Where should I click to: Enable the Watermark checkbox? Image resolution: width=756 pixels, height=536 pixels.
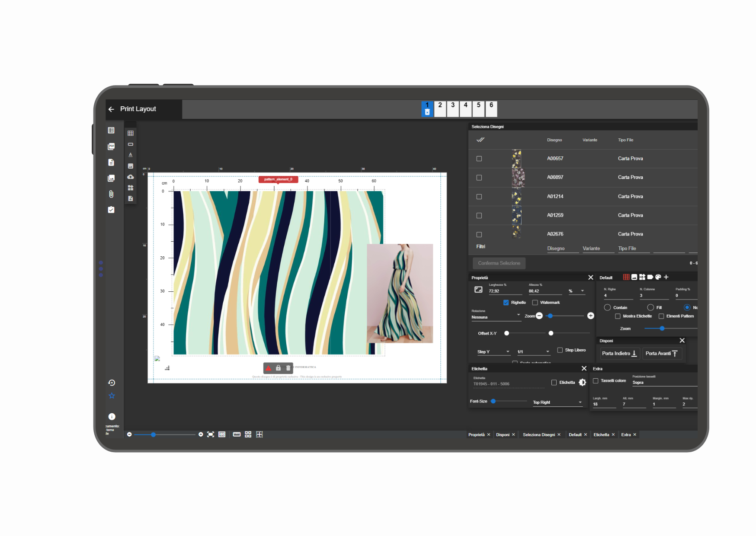535,303
